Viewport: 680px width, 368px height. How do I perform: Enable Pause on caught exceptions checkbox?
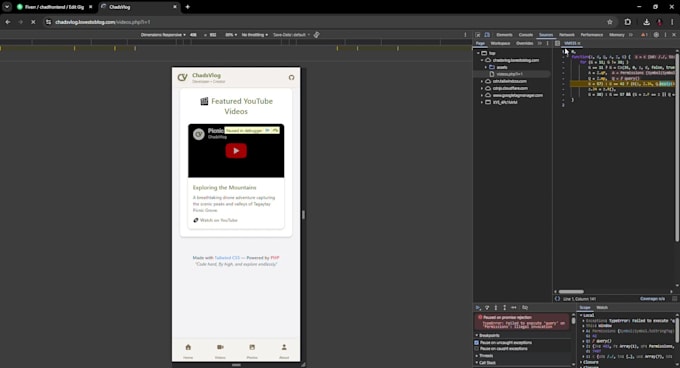point(477,348)
